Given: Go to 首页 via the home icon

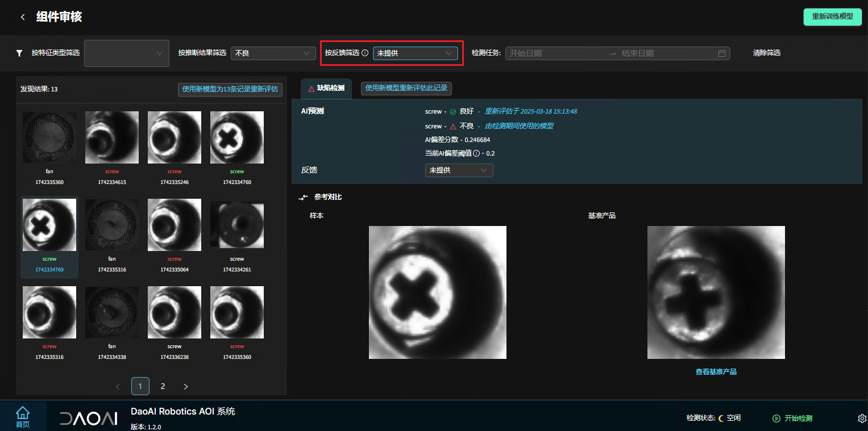Looking at the screenshot, I should pyautogui.click(x=22, y=417).
